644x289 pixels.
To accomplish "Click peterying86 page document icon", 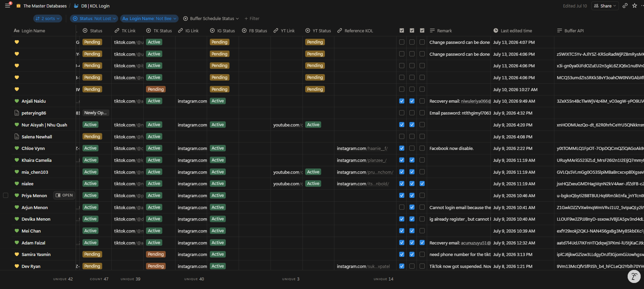I will [x=17, y=113].
